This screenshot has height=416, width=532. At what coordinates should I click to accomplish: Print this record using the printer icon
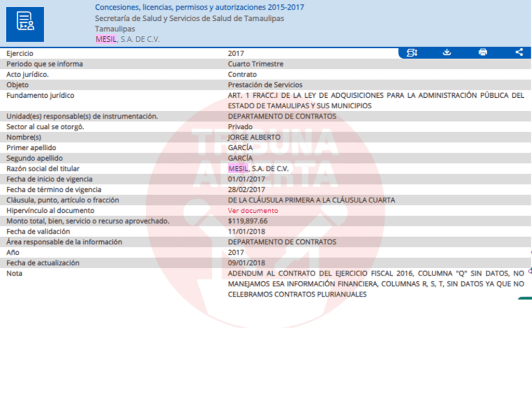point(483,53)
